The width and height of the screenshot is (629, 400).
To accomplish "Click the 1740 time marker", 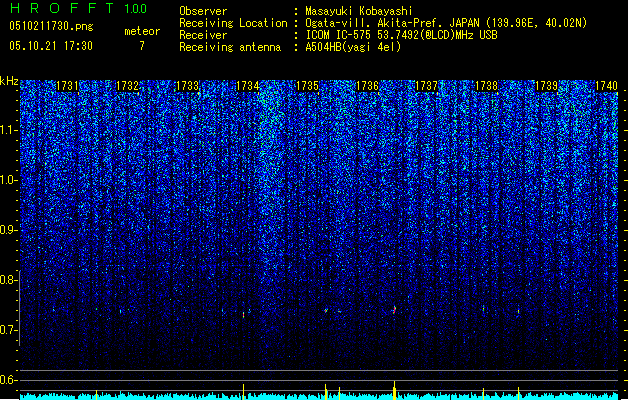I will [x=607, y=86].
